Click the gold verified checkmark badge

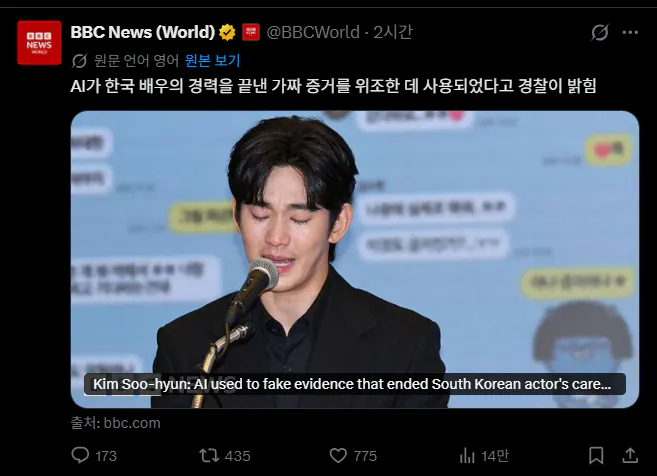227,32
